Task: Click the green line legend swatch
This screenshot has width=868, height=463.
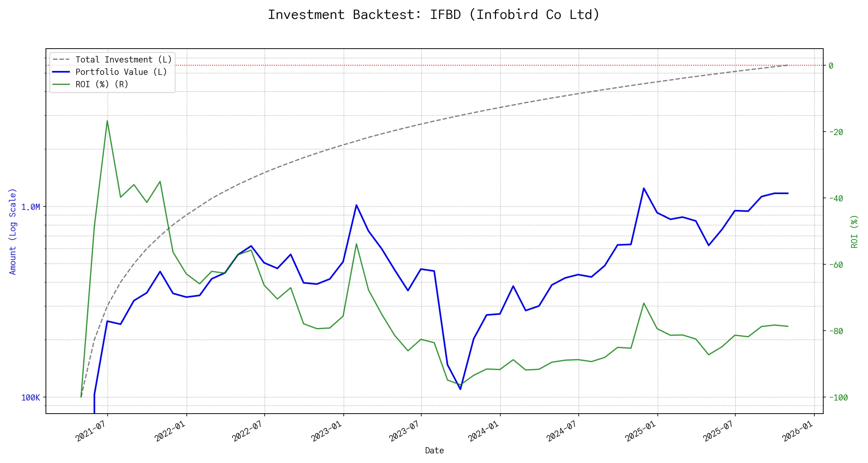Action: 61,84
